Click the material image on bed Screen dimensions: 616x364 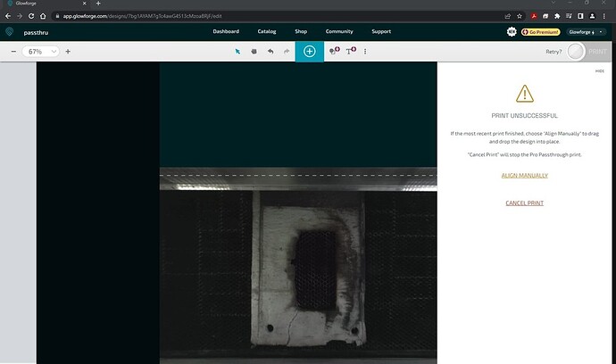(x=309, y=269)
